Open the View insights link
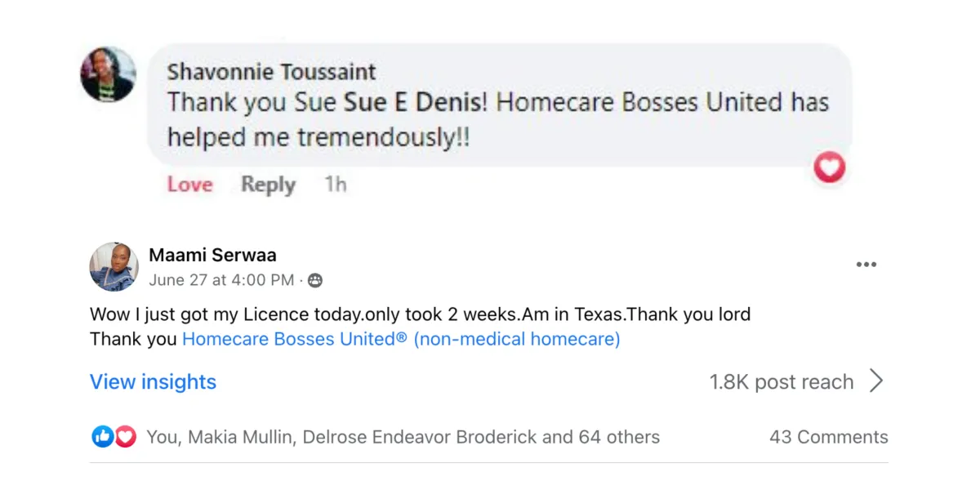The width and height of the screenshot is (980, 490). (x=153, y=382)
